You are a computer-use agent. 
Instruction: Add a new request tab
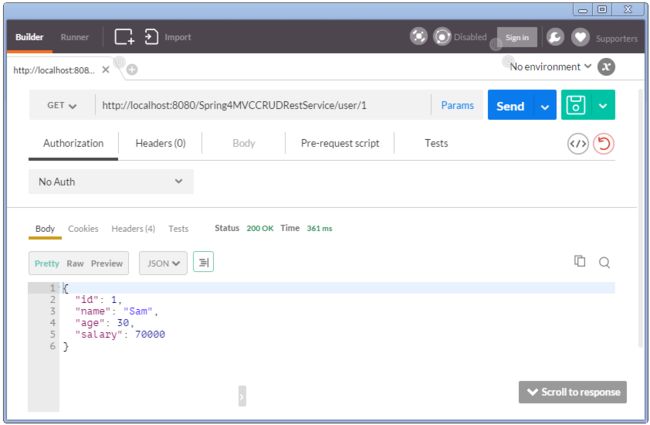coord(132,69)
